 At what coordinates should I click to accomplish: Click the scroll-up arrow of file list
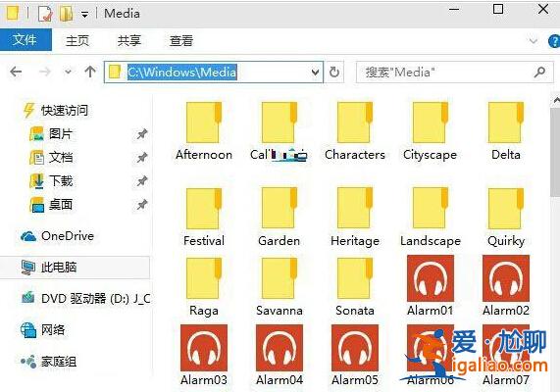556,100
